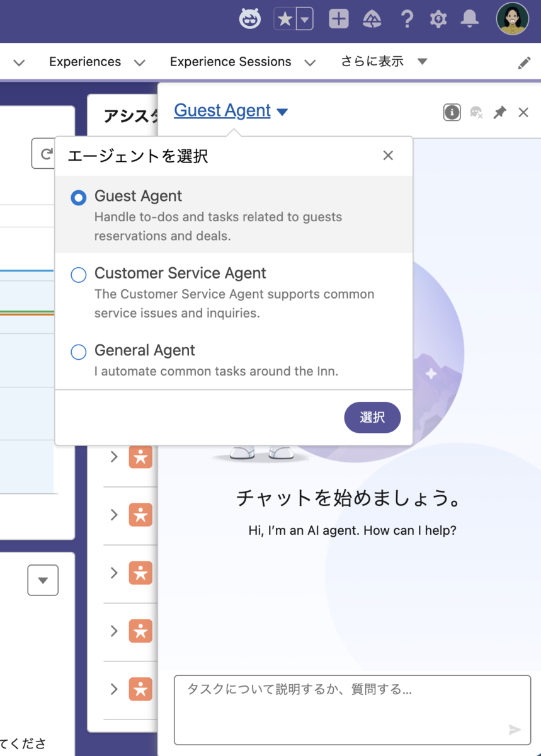Click the chat message input field
The image size is (541, 756).
pos(353,710)
